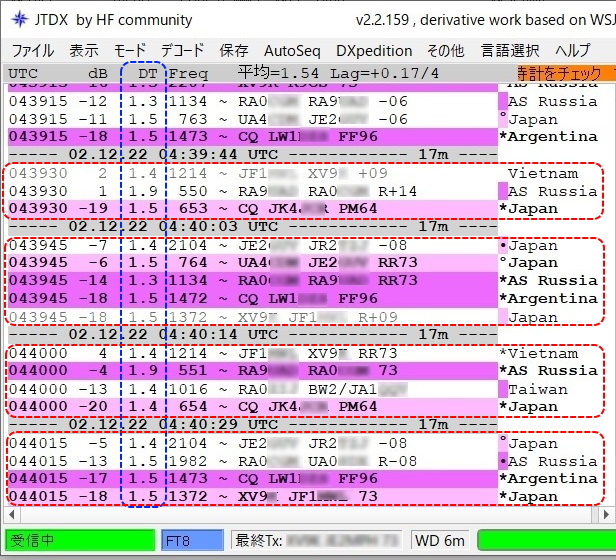The image size is (616, 560).
Task: Select 043945 UA4 JE2 RR73 row
Action: 253,263
